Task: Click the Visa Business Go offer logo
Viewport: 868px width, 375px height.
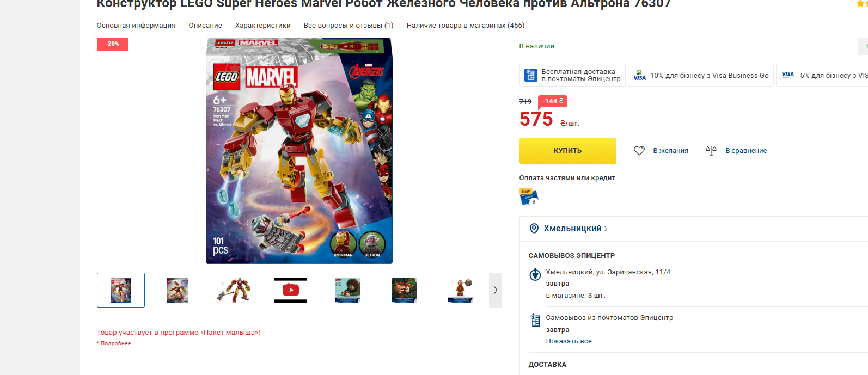Action: tap(639, 76)
